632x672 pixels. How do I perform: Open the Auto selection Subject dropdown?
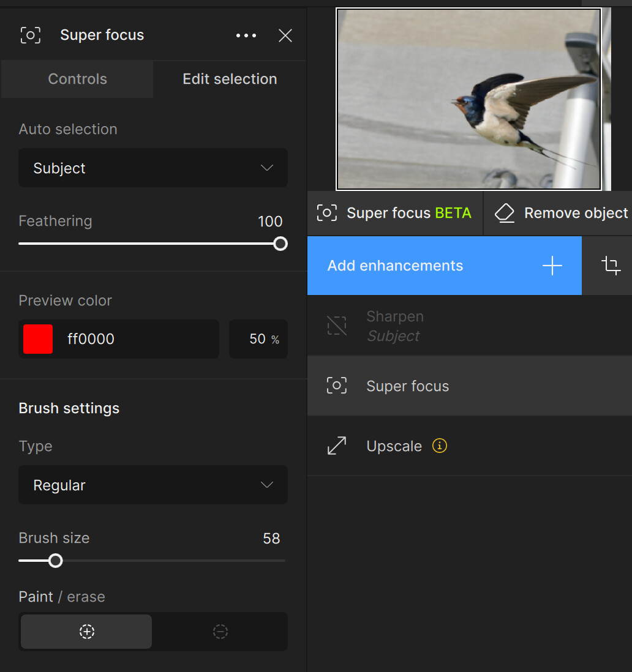(x=153, y=168)
